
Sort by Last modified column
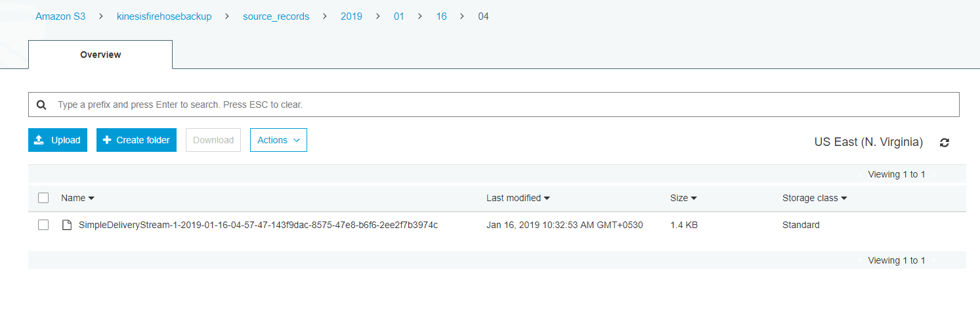coord(518,198)
